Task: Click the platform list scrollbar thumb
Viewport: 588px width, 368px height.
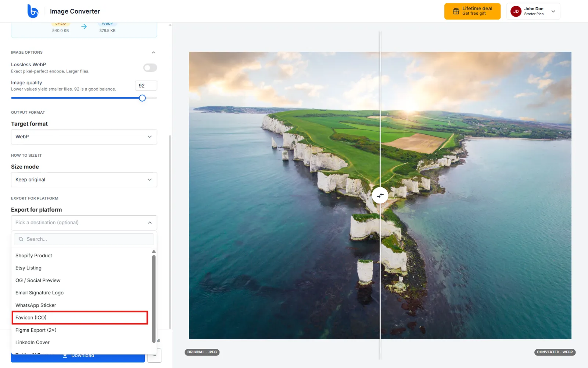Action: coord(154,299)
